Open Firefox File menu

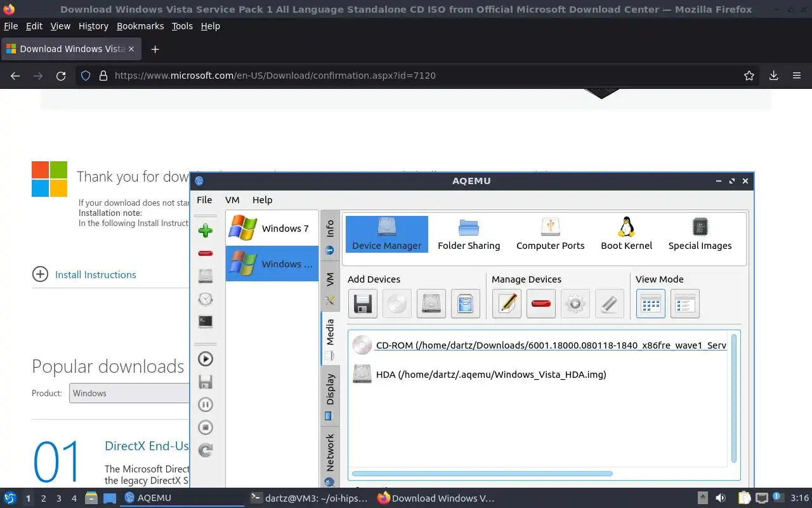tap(11, 26)
